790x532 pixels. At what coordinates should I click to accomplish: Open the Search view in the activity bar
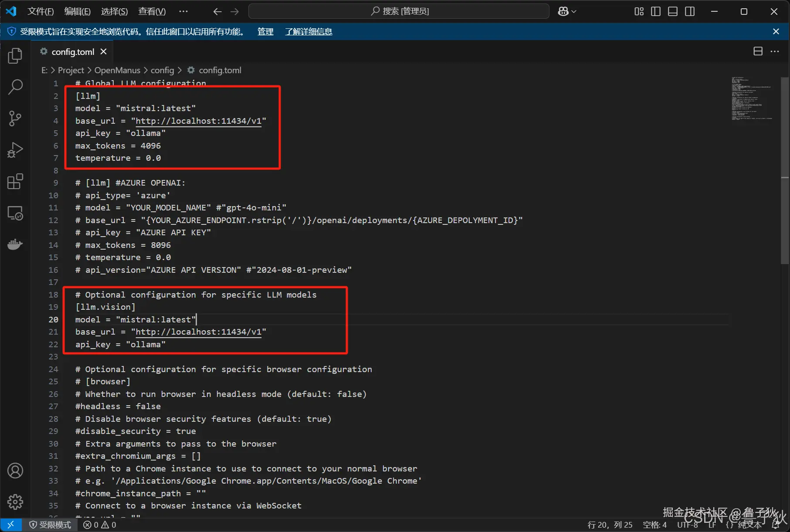(x=15, y=87)
